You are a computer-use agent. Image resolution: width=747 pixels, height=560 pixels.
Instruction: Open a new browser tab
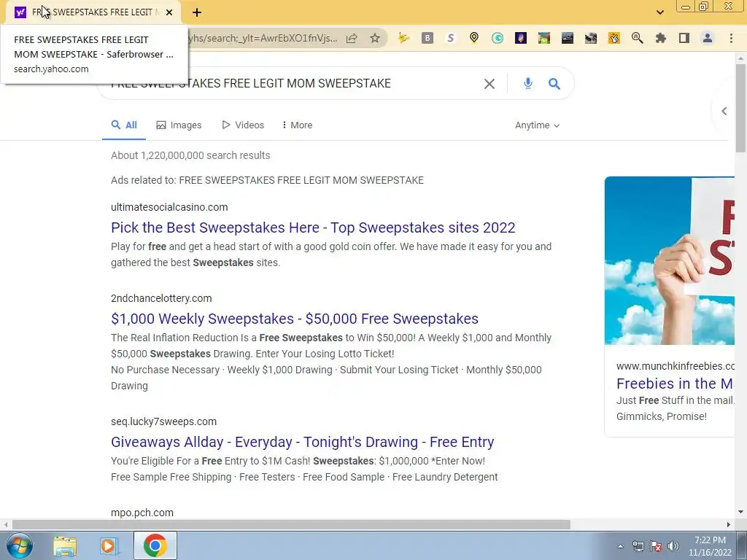[x=197, y=12]
